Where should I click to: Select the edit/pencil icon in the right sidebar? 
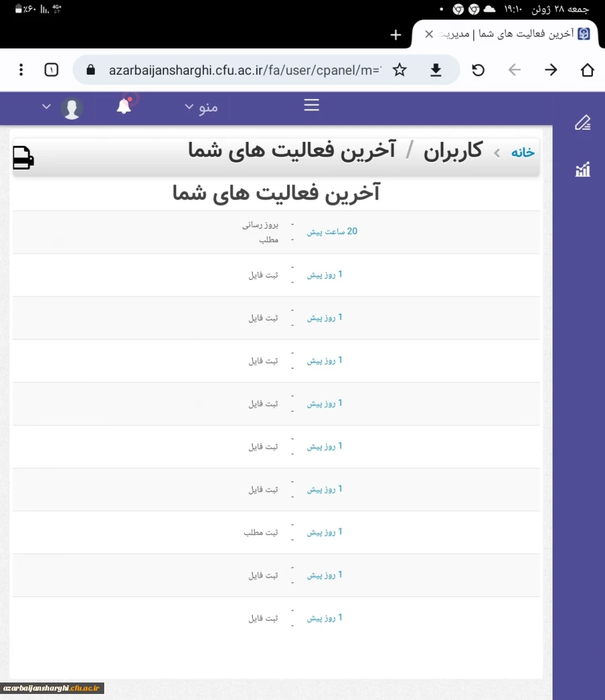(582, 123)
